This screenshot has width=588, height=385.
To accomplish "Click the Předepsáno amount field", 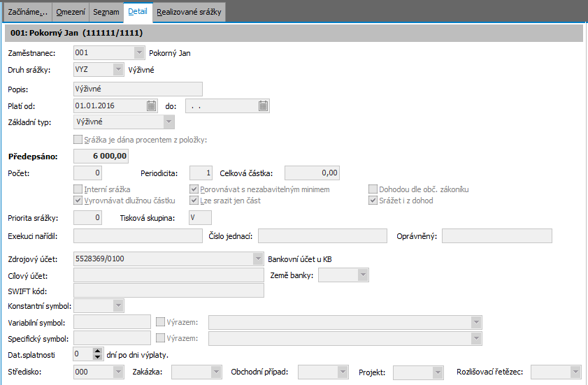I will pos(101,156).
